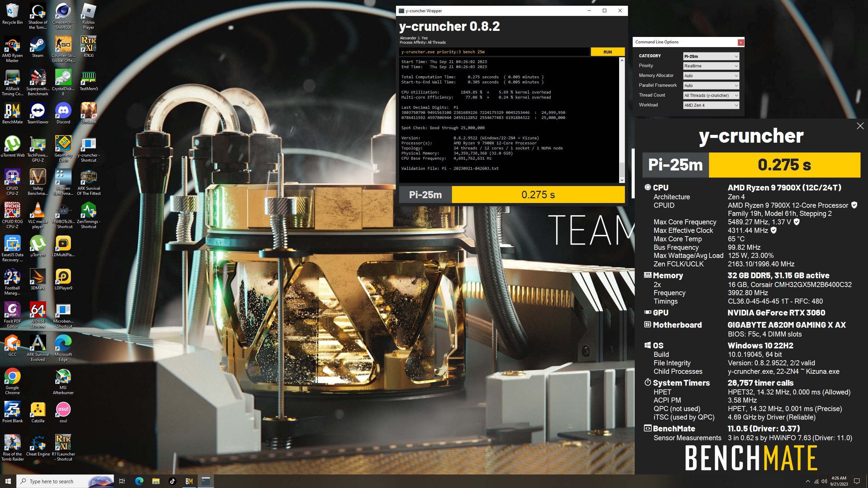This screenshot has width=868, height=488.
Task: Launch Superposition Benchmark icon
Action: pyautogui.click(x=38, y=83)
